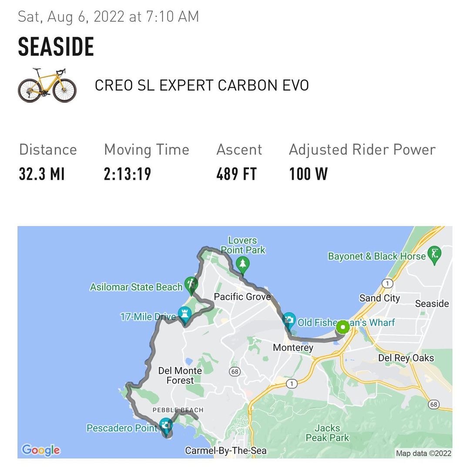This screenshot has width=470, height=476.
Task: Select the Asilomar State Beach hiking pin
Action: [x=191, y=285]
